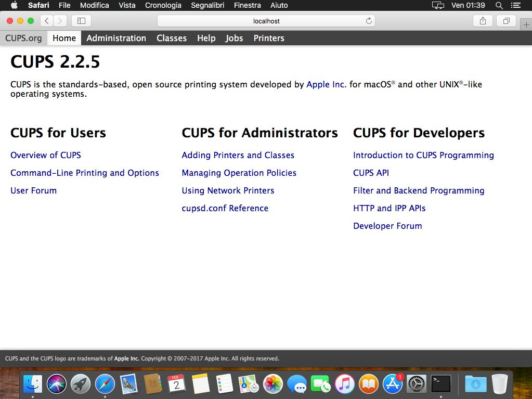
Task: Follow the Adding Printers and Classes link
Action: 238,155
